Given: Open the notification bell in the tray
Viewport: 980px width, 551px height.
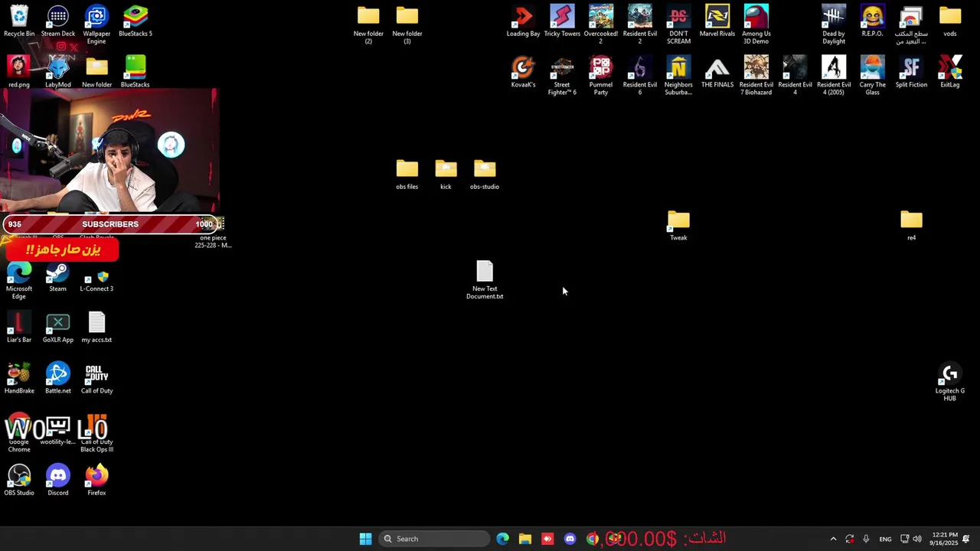Looking at the screenshot, I should pos(966,539).
